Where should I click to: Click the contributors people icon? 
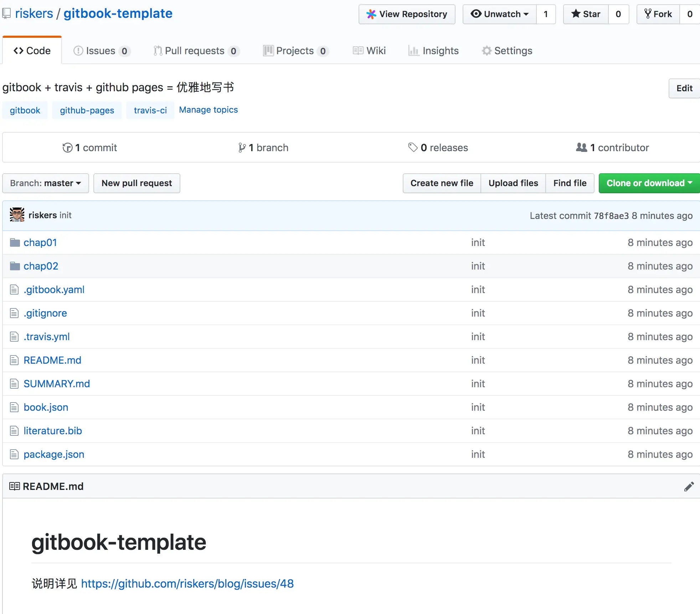(x=581, y=147)
